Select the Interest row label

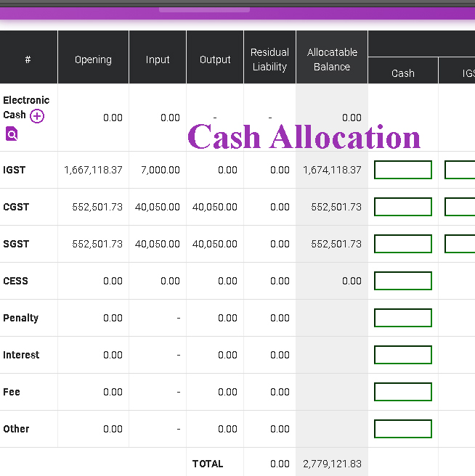(x=21, y=355)
